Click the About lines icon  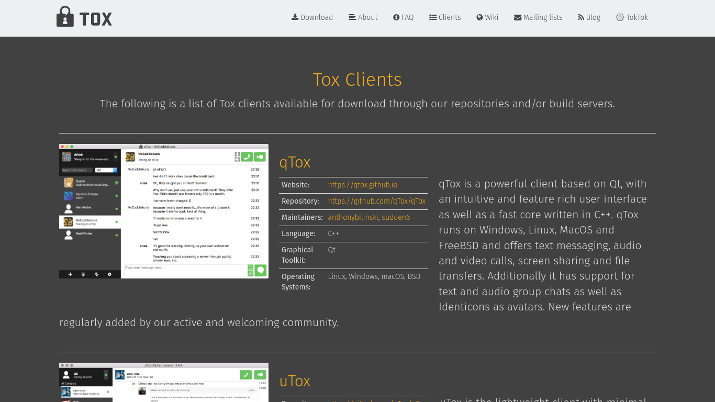[x=352, y=17]
